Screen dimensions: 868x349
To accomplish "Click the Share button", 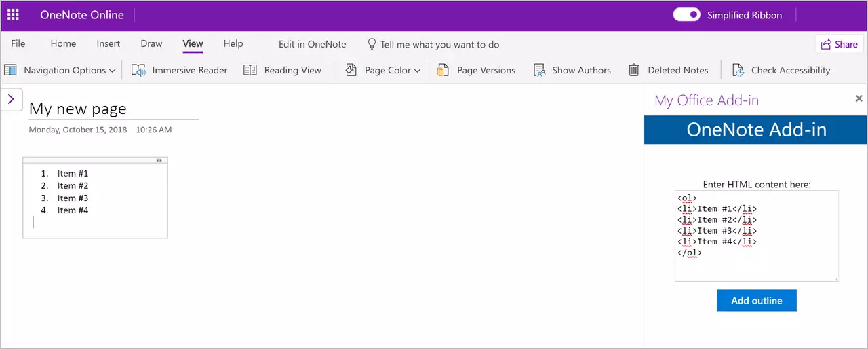I will click(x=839, y=44).
